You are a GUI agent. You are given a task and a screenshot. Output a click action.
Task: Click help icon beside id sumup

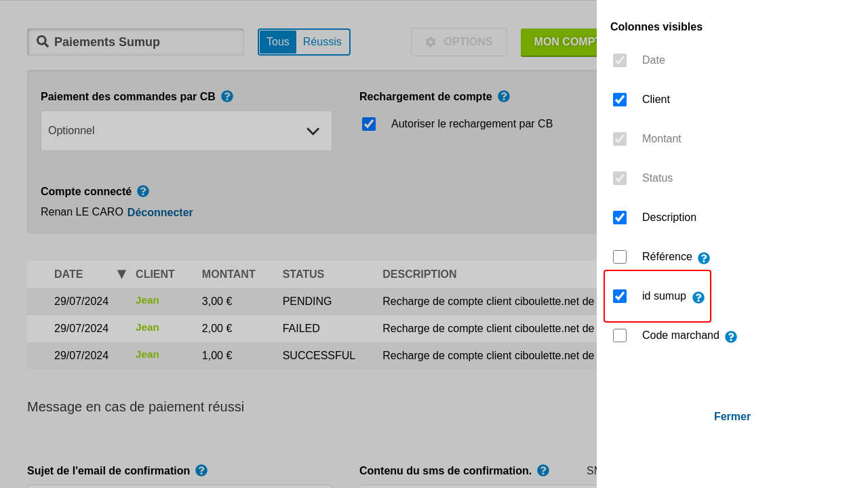pos(698,298)
